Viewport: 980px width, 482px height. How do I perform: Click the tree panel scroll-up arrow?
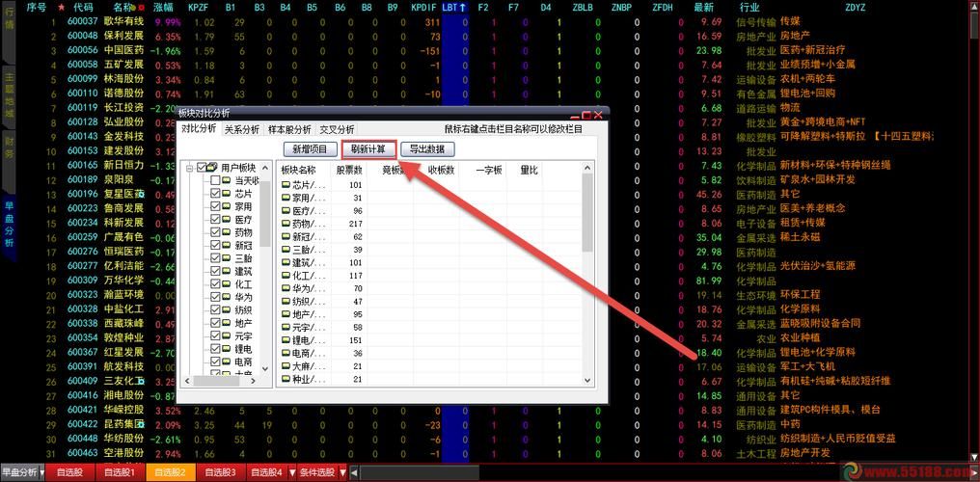tap(265, 168)
